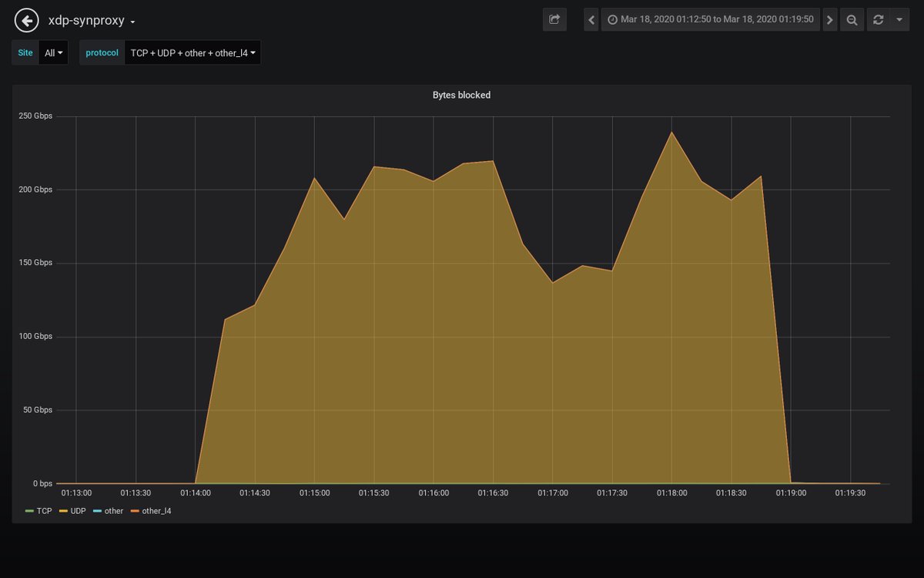Refresh the dashboard data
The width and height of the screenshot is (924, 578).
coord(877,19)
